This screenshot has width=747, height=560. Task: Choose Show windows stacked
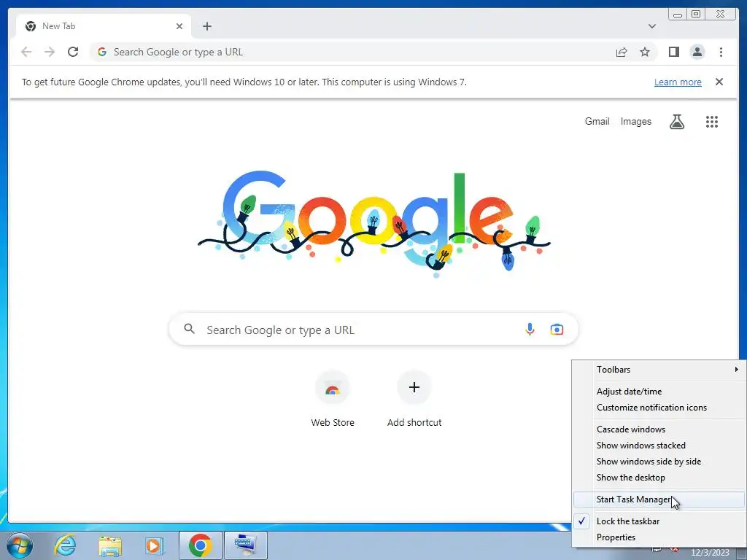(x=659, y=446)
